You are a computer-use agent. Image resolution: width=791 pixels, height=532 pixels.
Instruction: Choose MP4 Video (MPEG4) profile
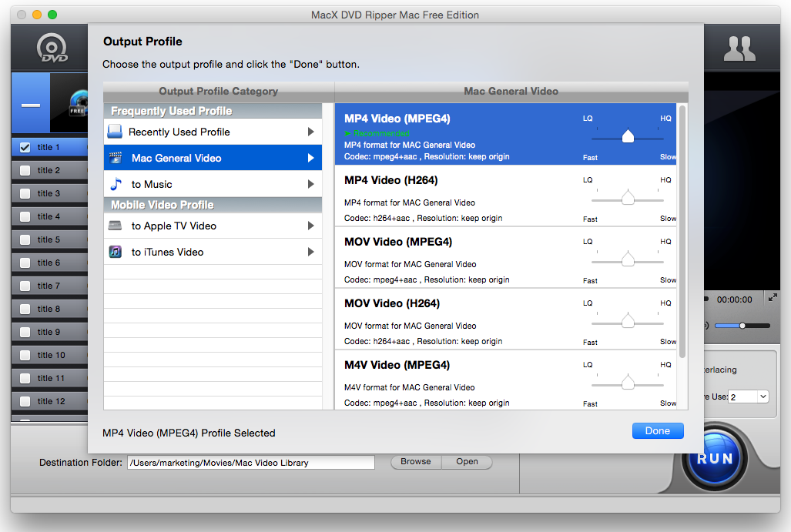pyautogui.click(x=505, y=134)
